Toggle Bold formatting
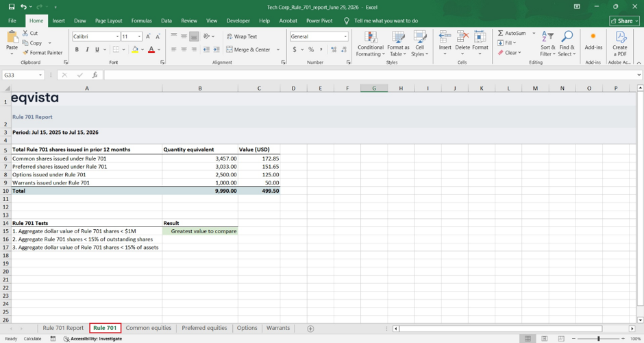This screenshot has width=644, height=343. [77, 49]
